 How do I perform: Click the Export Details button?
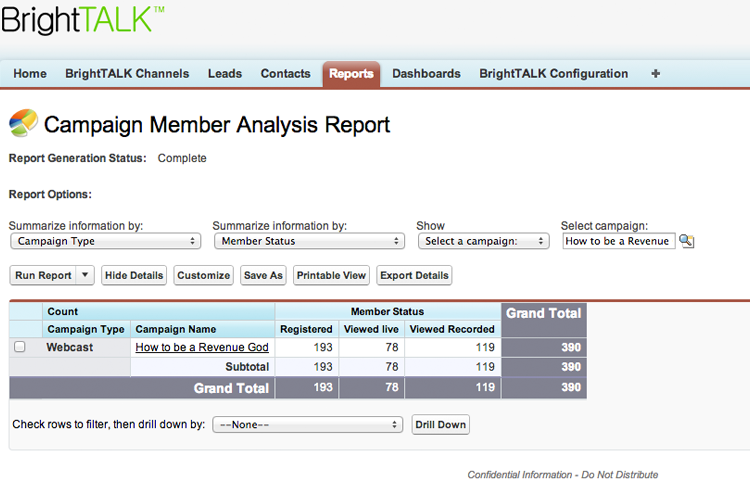[x=414, y=275]
